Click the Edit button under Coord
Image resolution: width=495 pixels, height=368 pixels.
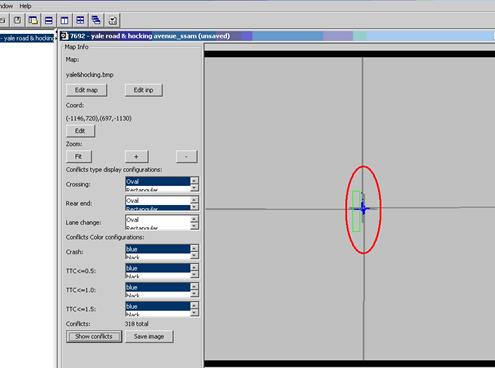(x=80, y=131)
